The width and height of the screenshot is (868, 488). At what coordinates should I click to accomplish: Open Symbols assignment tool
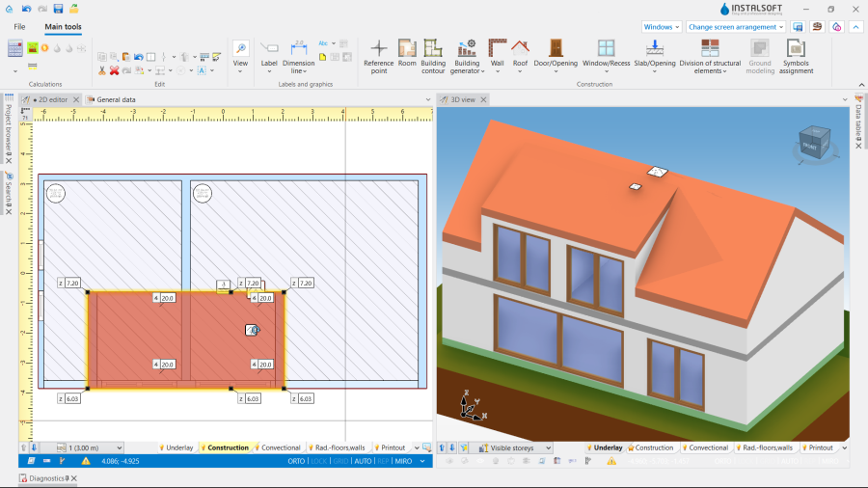pyautogui.click(x=796, y=57)
